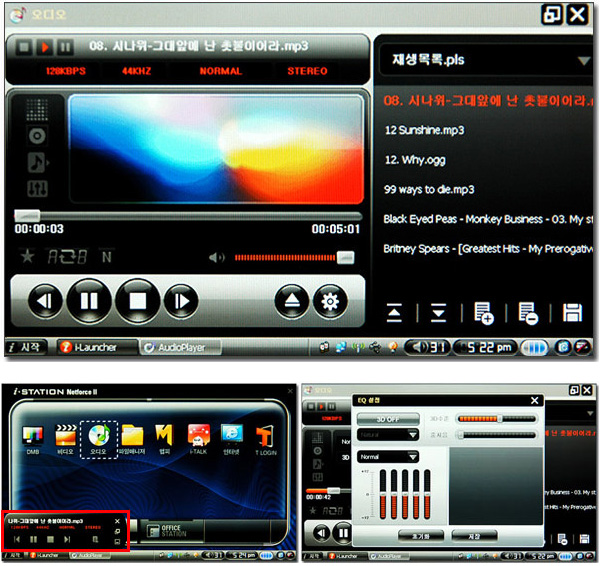Select 99 ways to die.mp3 in playlist

point(429,189)
